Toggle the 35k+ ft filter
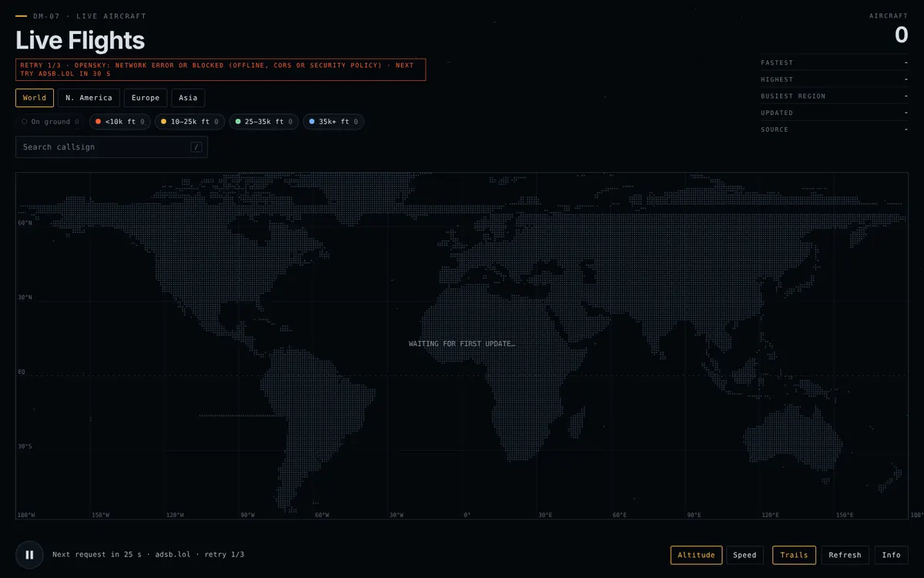This screenshot has width=924, height=578. click(x=333, y=122)
